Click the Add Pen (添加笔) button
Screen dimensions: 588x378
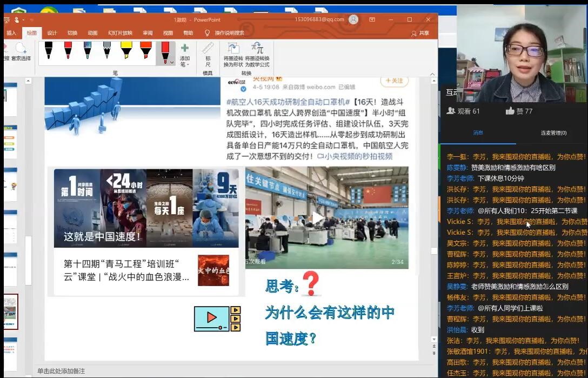tap(185, 54)
